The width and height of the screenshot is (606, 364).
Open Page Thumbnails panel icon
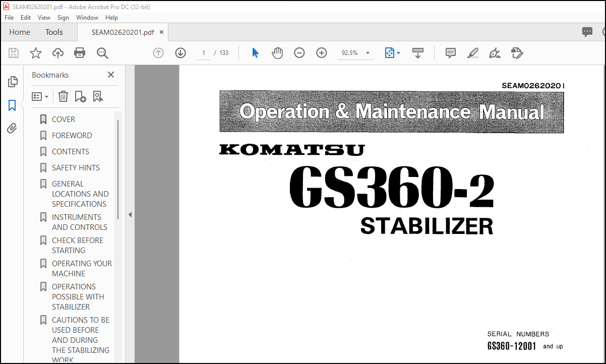click(x=13, y=82)
